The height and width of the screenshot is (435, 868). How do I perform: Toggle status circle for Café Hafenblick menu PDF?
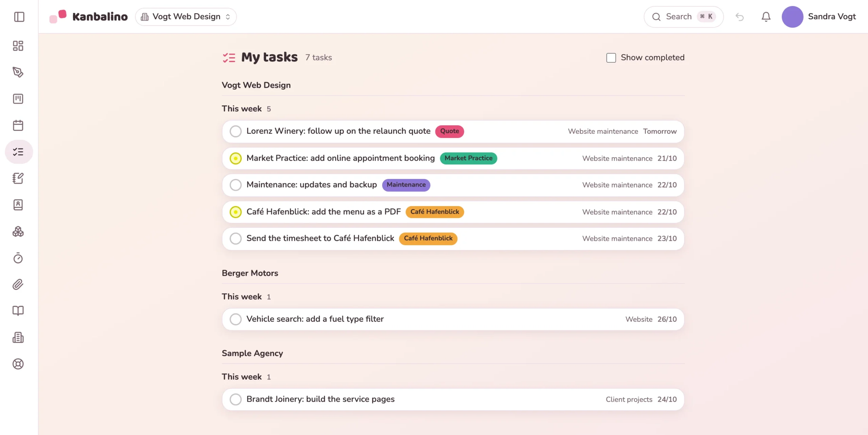point(235,212)
